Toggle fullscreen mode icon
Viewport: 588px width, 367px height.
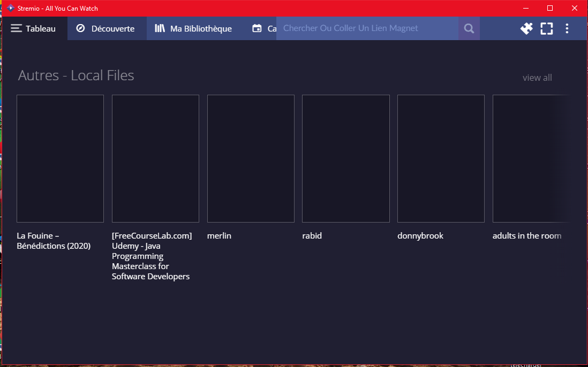coord(547,28)
